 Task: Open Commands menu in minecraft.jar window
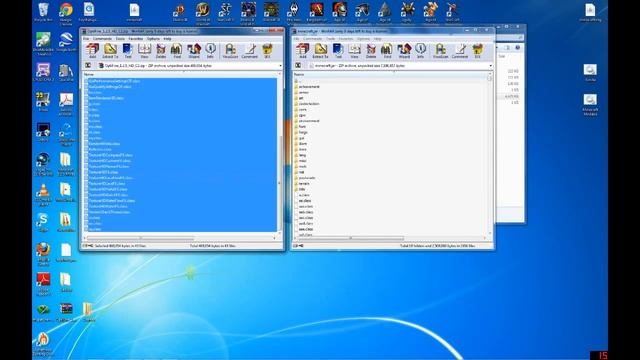(313, 39)
